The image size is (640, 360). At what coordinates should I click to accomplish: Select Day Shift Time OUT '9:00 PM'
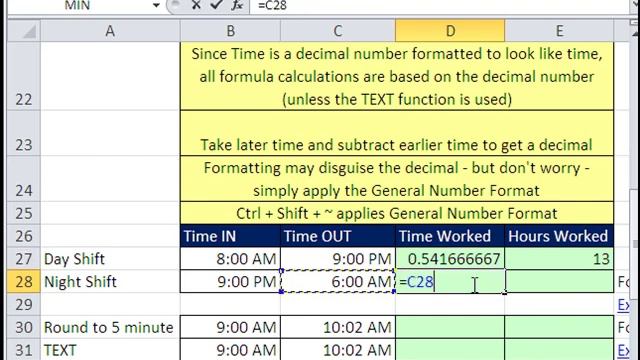point(338,258)
